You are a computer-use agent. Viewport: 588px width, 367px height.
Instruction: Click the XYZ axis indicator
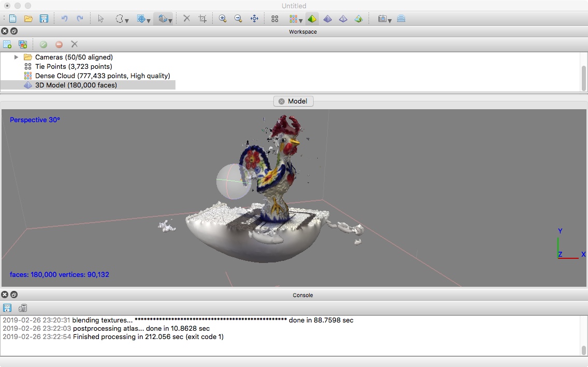571,244
